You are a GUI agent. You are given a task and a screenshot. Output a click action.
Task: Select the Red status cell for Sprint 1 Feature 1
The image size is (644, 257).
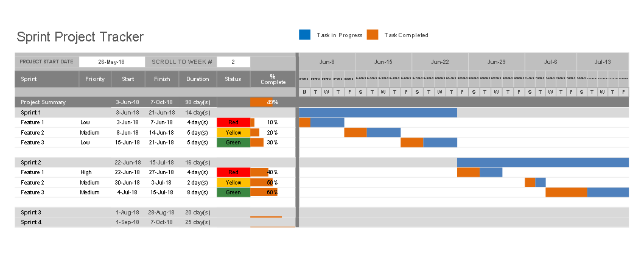[233, 122]
